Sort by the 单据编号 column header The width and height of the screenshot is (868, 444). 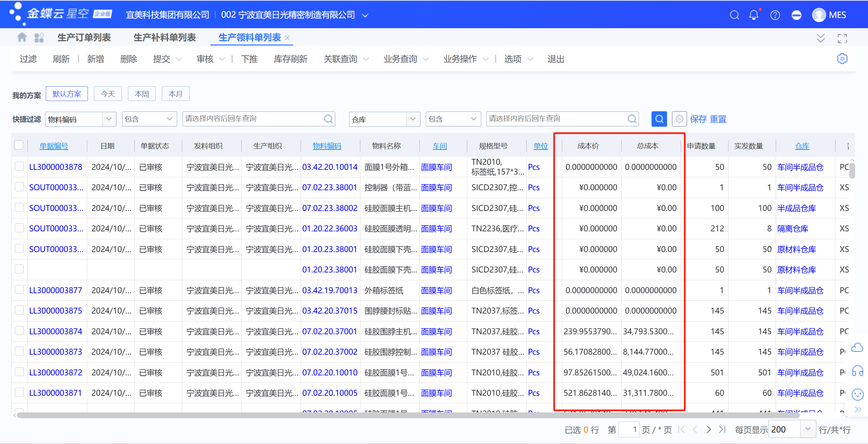pos(54,146)
